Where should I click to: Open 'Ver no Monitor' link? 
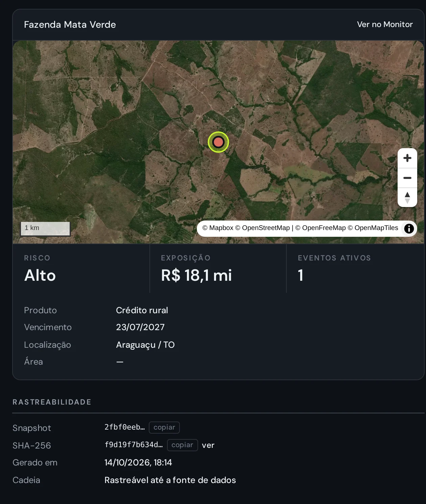[x=385, y=24]
